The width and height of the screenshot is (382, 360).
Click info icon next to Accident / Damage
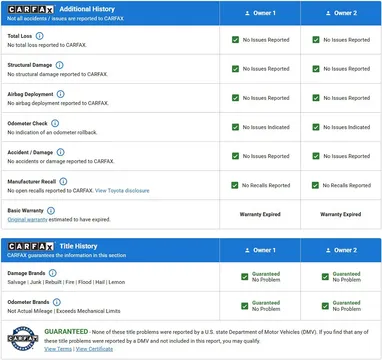(x=60, y=152)
